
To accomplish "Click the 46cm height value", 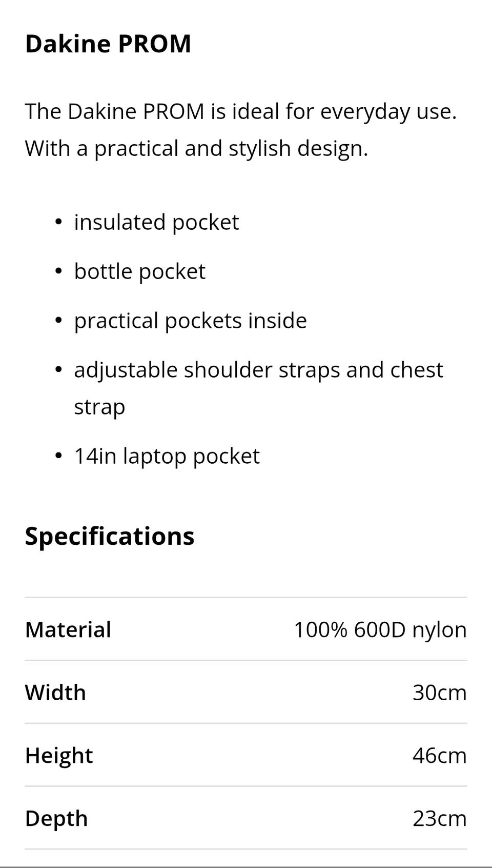I will (x=440, y=756).
